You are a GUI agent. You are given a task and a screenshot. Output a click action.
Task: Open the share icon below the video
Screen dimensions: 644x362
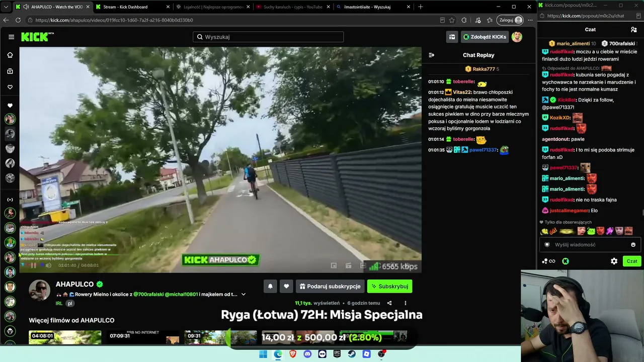pos(389,303)
